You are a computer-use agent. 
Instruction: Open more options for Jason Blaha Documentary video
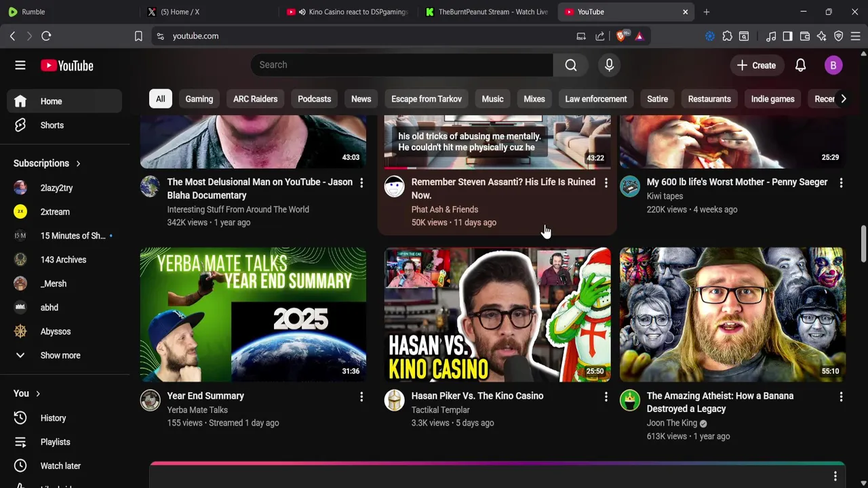pyautogui.click(x=361, y=183)
